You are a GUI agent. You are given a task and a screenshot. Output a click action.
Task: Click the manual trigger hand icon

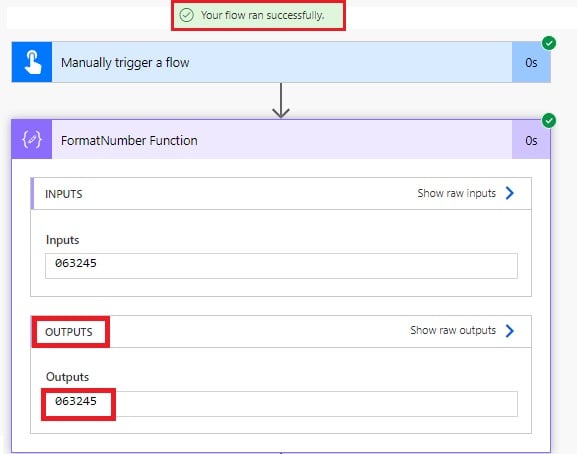tap(32, 62)
